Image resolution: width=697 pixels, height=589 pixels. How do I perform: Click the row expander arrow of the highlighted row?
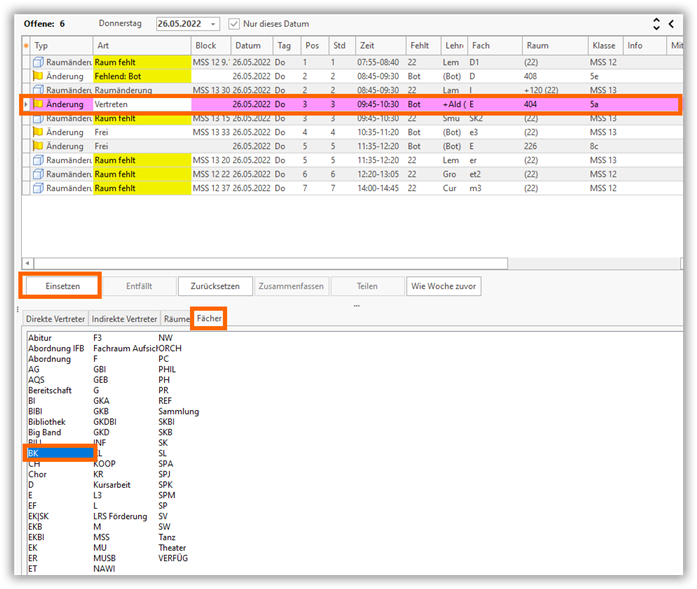point(26,104)
